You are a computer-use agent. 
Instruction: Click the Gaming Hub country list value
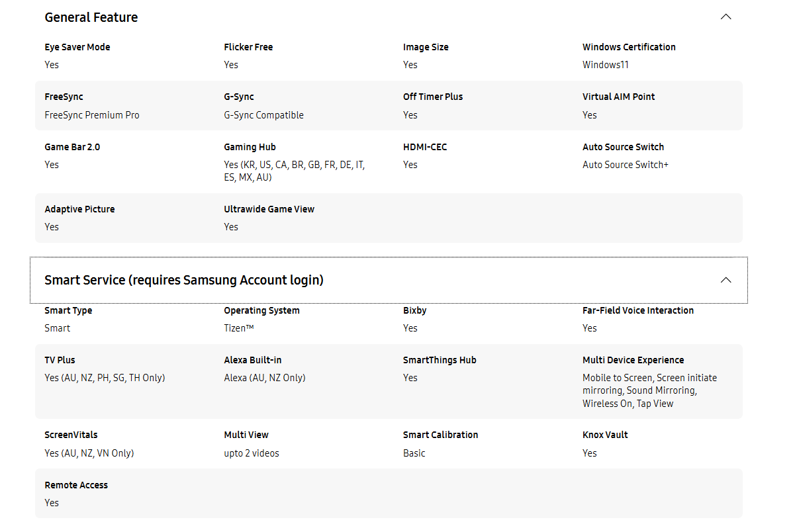pos(295,171)
